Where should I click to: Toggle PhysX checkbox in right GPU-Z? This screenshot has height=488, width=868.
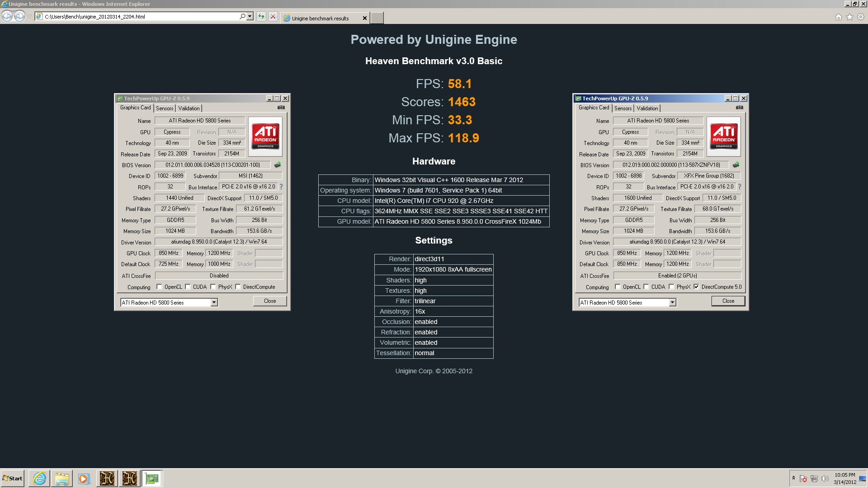tap(671, 286)
